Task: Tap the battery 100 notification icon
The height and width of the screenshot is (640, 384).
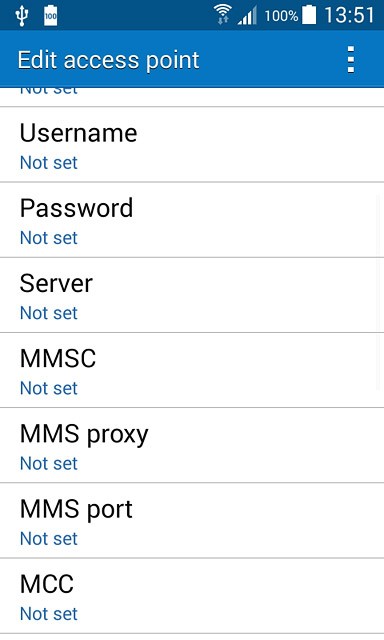Action: 51,16
